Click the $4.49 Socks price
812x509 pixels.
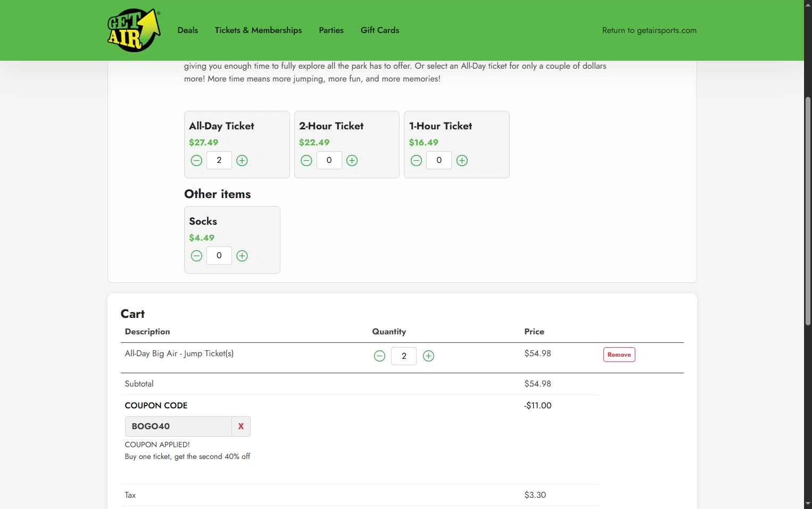tap(202, 238)
